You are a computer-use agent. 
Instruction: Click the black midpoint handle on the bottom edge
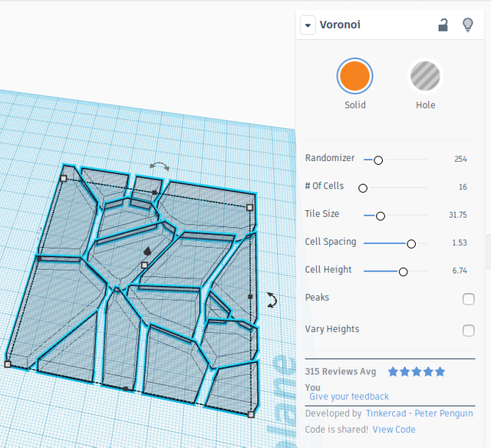point(126,389)
